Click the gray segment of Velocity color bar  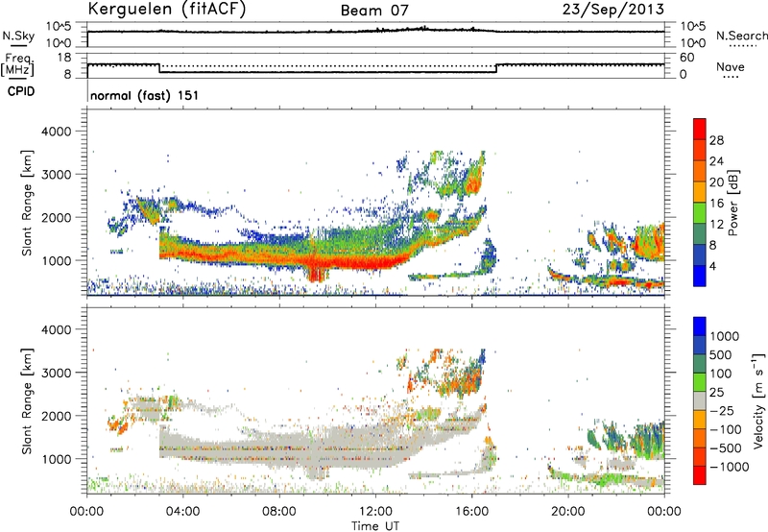[x=700, y=401]
